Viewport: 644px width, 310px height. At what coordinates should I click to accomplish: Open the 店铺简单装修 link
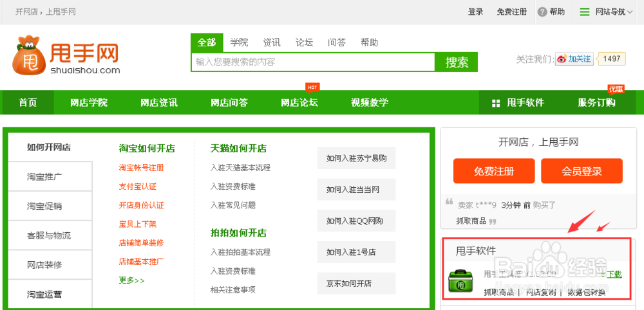(141, 242)
